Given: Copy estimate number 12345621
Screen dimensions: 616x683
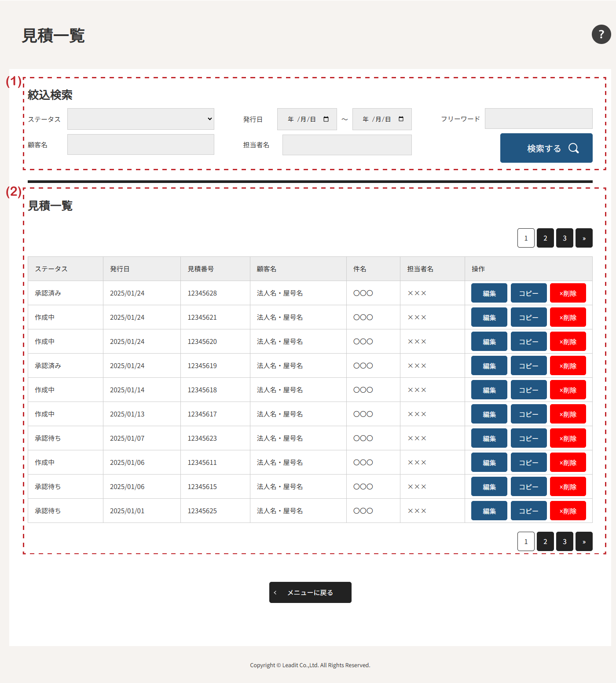Looking at the screenshot, I should 528,318.
